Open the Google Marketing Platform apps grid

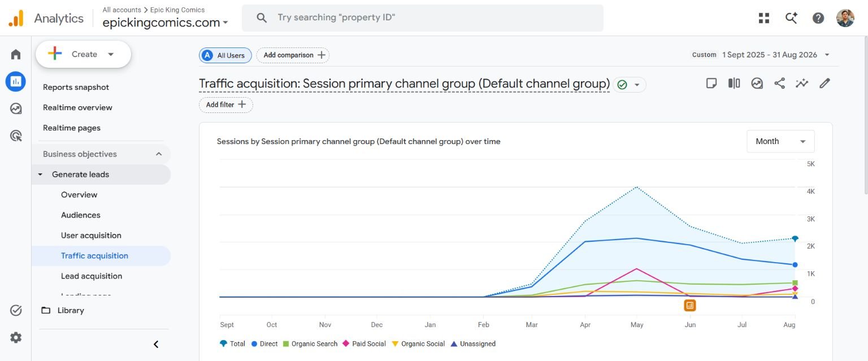[764, 18]
